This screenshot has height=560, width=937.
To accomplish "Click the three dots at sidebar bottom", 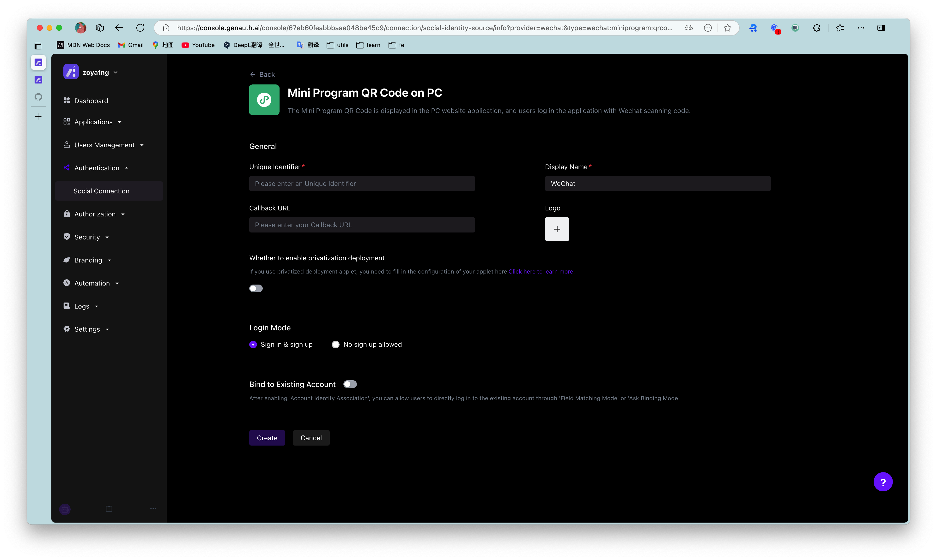I will tap(153, 509).
